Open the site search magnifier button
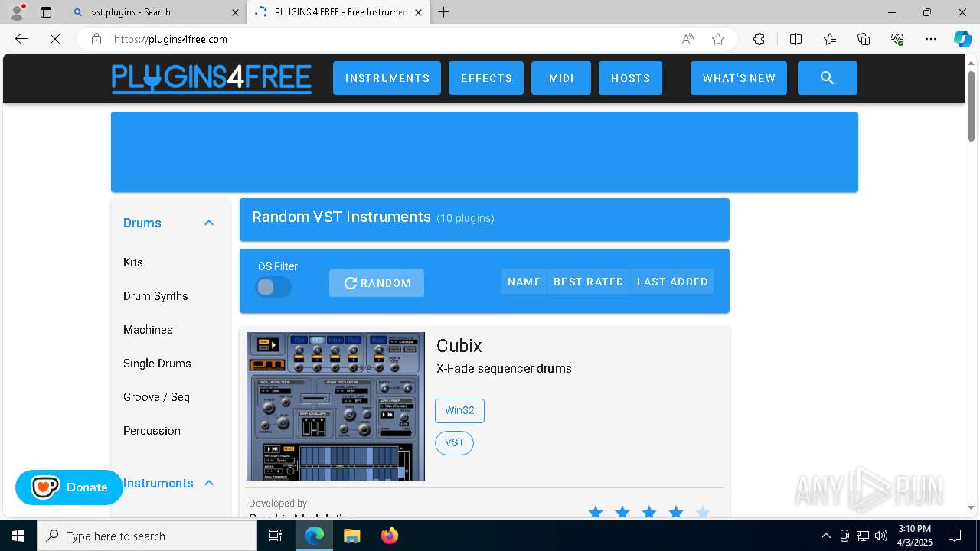This screenshot has width=980, height=551. pos(827,78)
